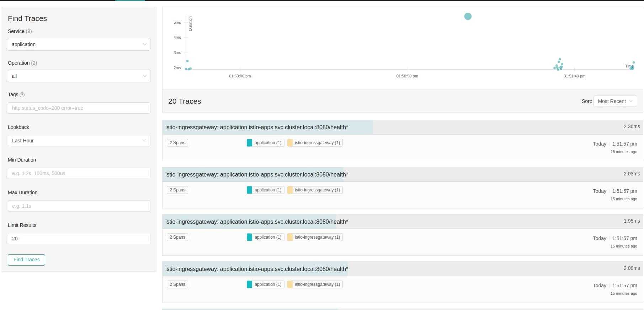Click into the Min Duration field
The image size is (644, 310).
[79, 173]
